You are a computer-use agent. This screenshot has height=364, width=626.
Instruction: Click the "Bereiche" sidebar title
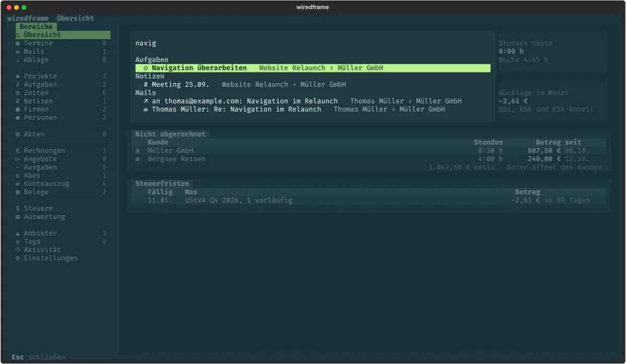point(36,27)
